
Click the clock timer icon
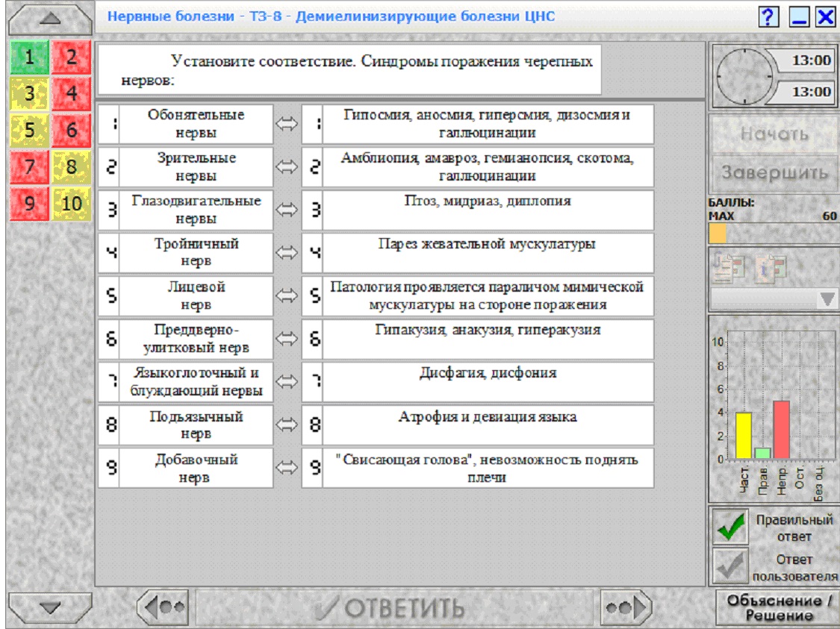744,77
